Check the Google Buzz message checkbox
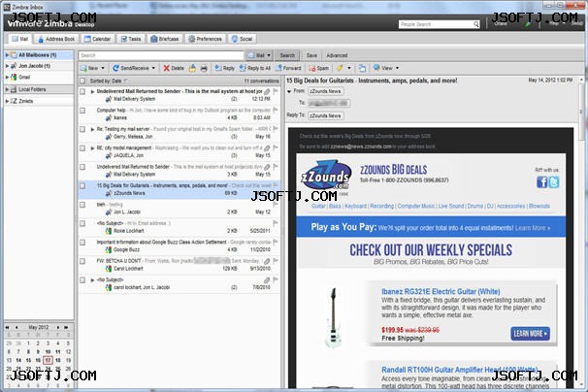The image size is (588, 392). click(82, 243)
